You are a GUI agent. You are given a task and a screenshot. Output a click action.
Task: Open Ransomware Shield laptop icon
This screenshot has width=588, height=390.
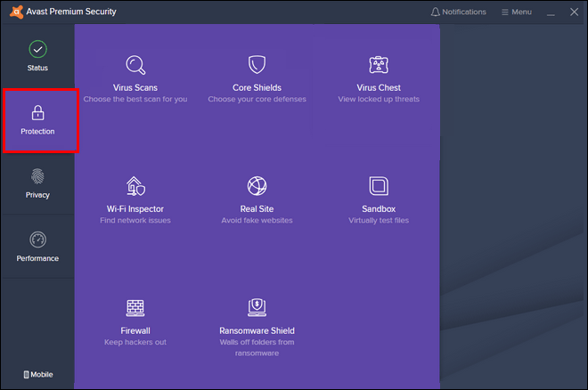(x=257, y=307)
